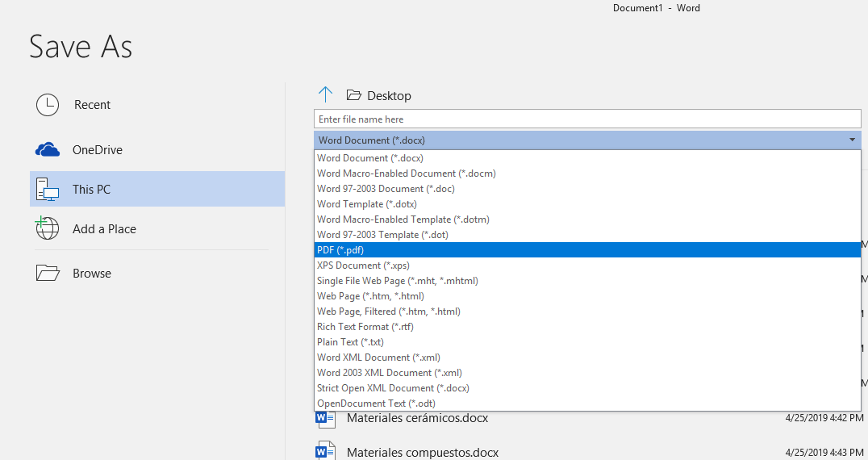Screen dimensions: 868x460
Task: Collapse the file type dropdown arrow
Action: 852,140
